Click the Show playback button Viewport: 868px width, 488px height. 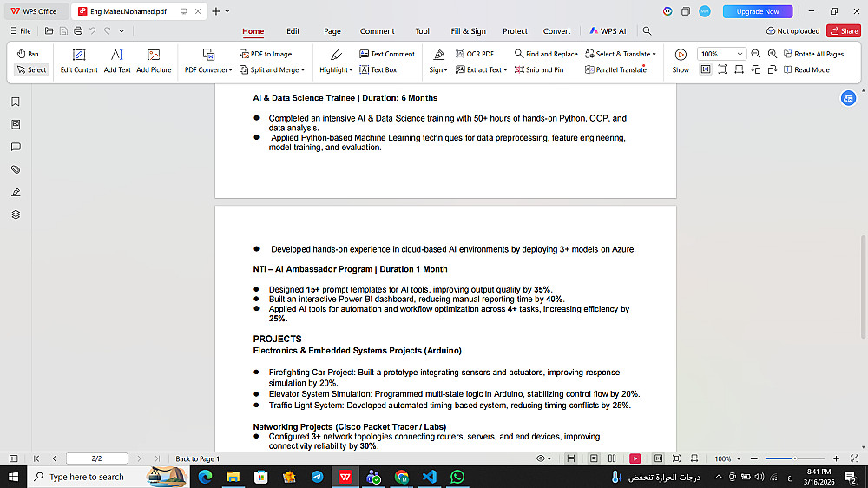(681, 61)
